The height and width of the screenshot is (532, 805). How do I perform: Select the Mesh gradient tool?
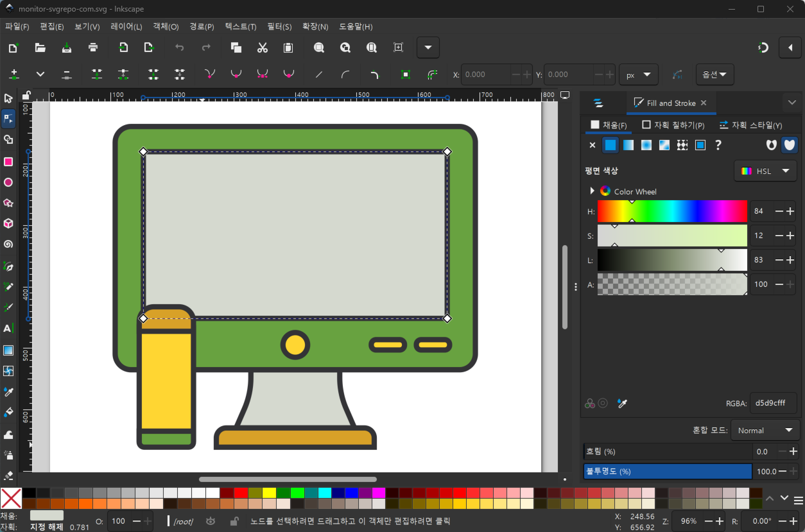[8, 371]
